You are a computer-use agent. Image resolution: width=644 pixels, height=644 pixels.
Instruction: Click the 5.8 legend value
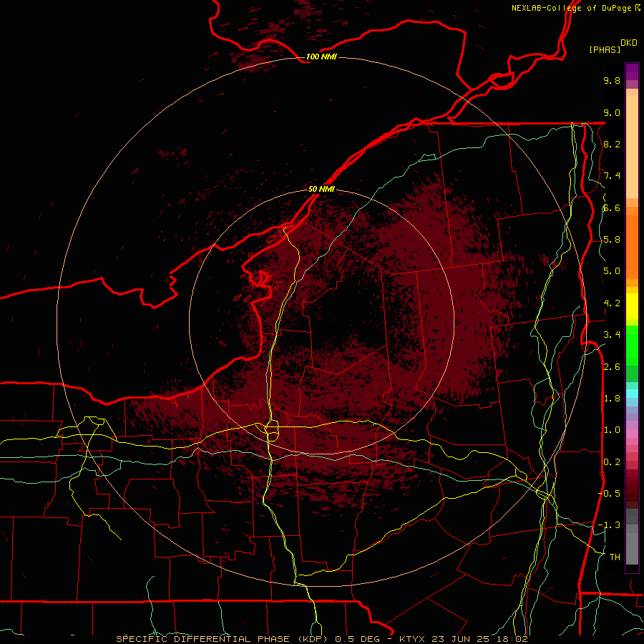click(612, 240)
